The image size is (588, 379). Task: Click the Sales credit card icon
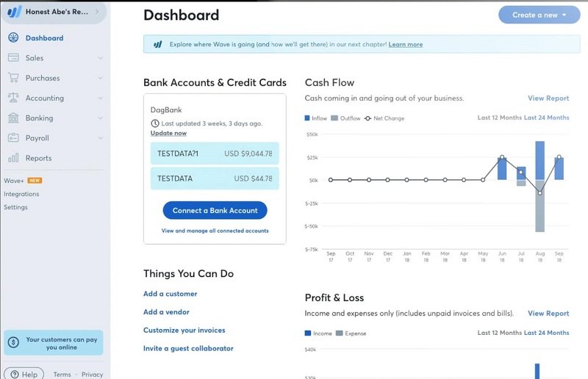(13, 58)
